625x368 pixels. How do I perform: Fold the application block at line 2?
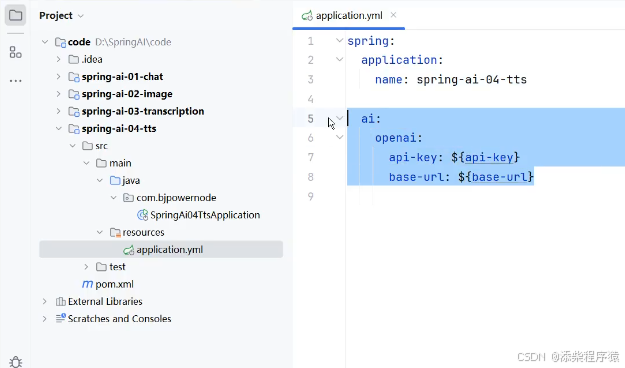(339, 60)
